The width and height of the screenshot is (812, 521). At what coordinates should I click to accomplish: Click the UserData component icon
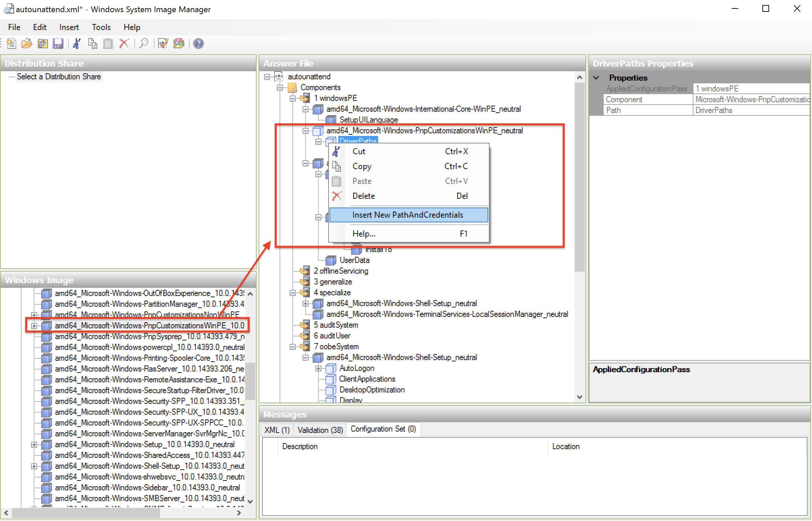tap(331, 260)
